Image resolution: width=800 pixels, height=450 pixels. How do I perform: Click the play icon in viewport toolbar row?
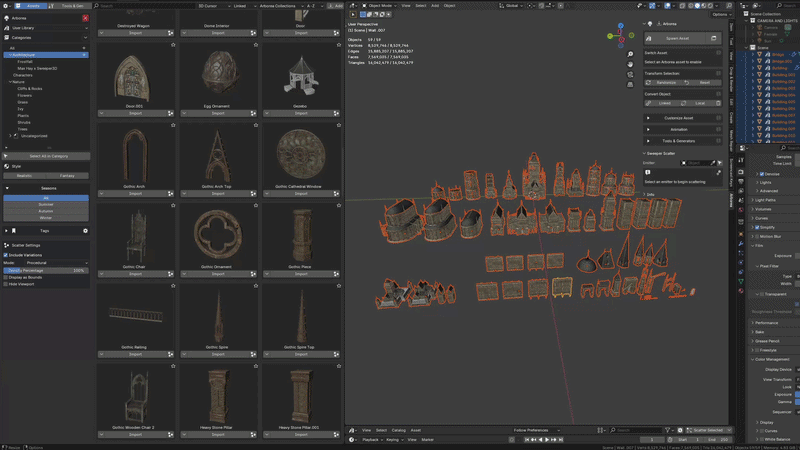[353, 15]
